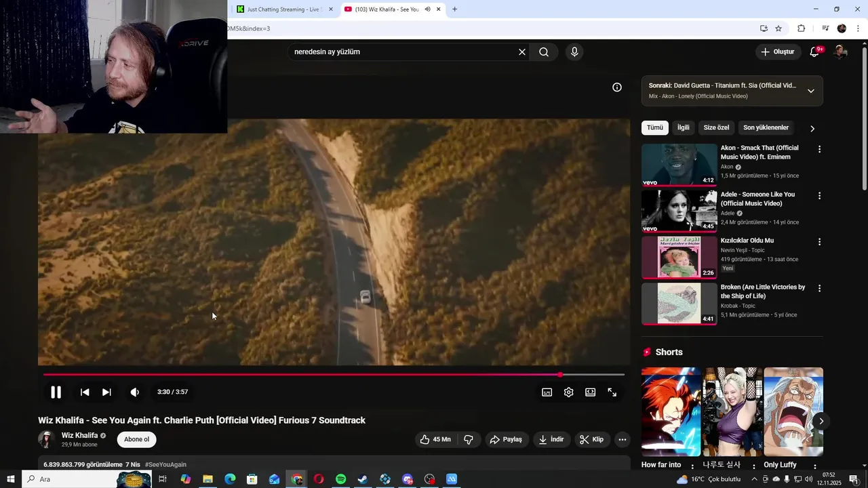Select the İlgili filter chip
The width and height of the screenshot is (868, 488).
pos(684,127)
